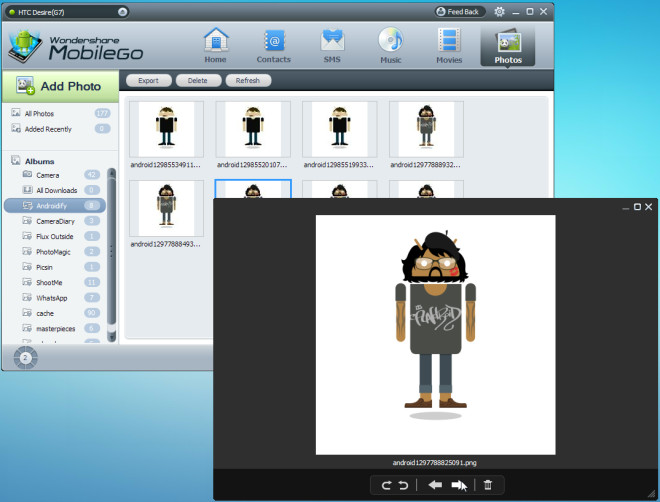
Task: Select Added Recently in sidebar
Action: click(61, 129)
